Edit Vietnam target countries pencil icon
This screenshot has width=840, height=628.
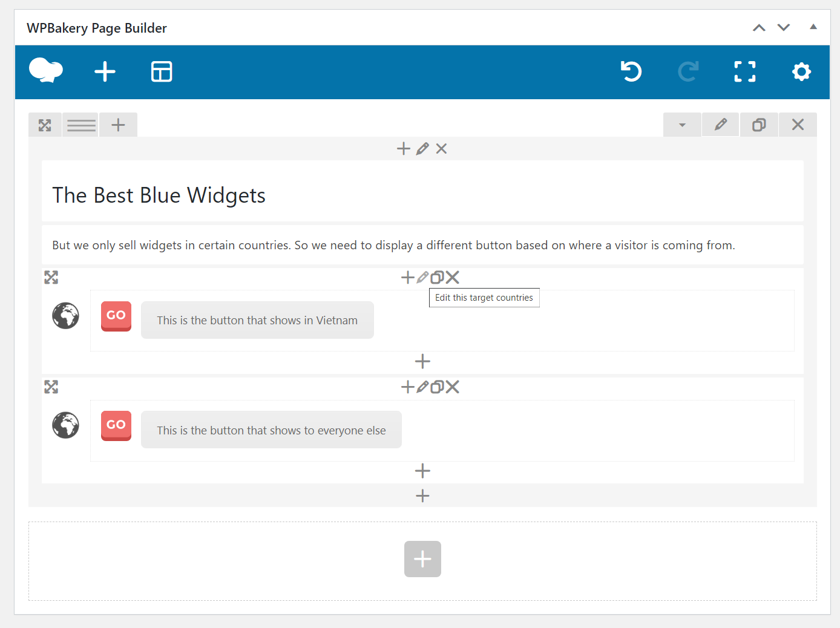422,278
